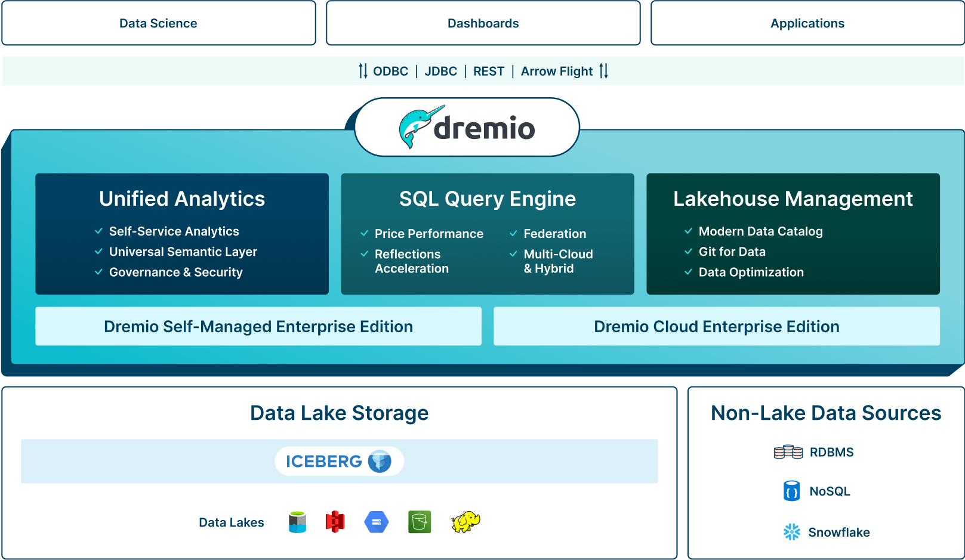Click the RDBMS label
Screen dimensions: 965x560
point(832,452)
